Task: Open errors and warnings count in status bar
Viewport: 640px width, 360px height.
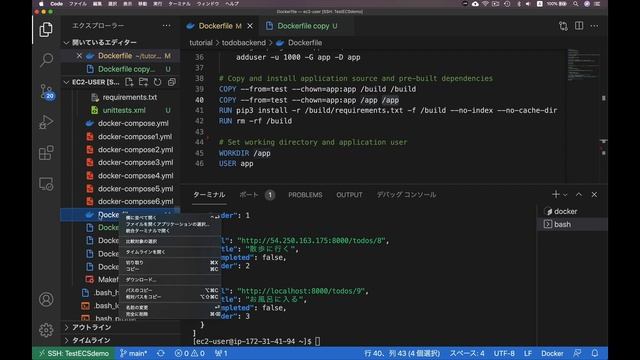Action: pos(189,353)
